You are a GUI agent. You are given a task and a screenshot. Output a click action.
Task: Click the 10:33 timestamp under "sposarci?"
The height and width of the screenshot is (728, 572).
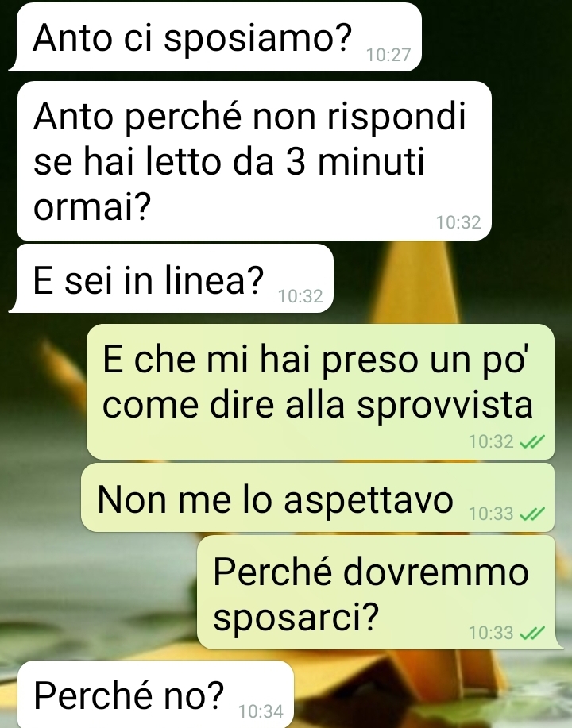[x=491, y=633]
